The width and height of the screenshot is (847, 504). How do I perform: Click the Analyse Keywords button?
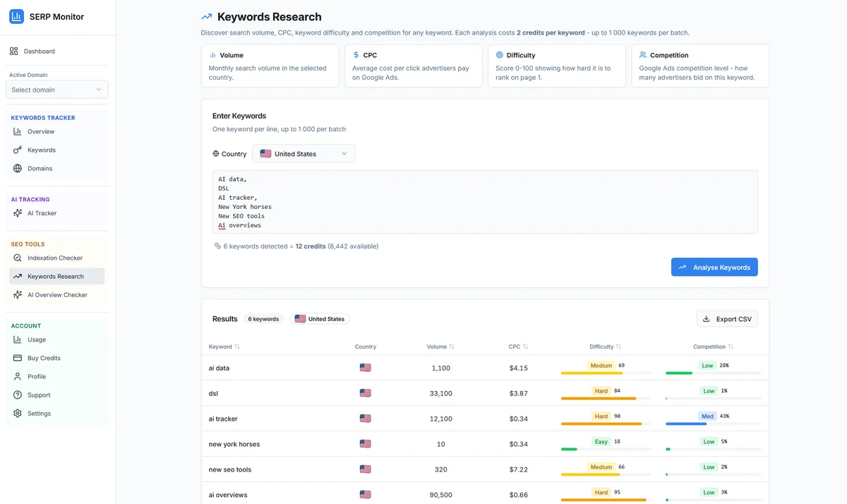[714, 267]
